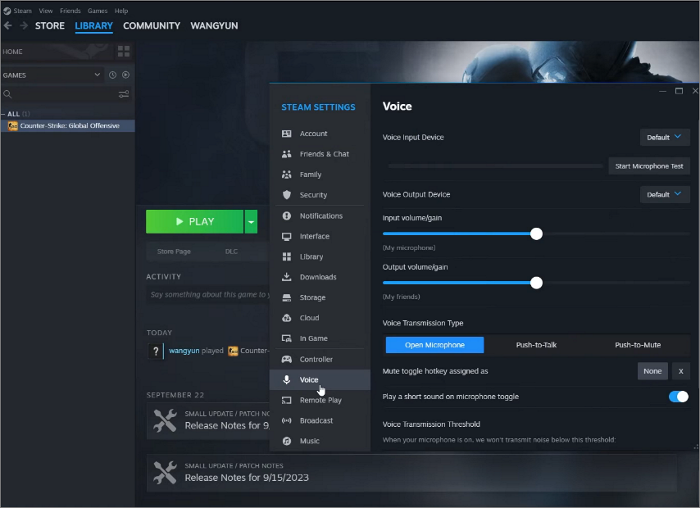Image resolution: width=700 pixels, height=508 pixels.
Task: Select the Interface monitor icon
Action: 287,236
